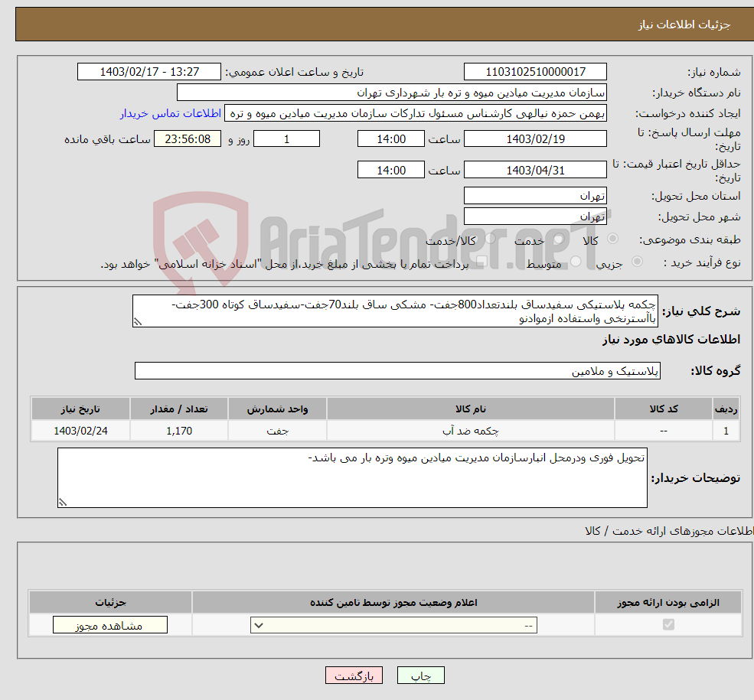The image size is (754, 700).
Task: Click the need date cell 1403/02/24
Action: click(x=80, y=431)
